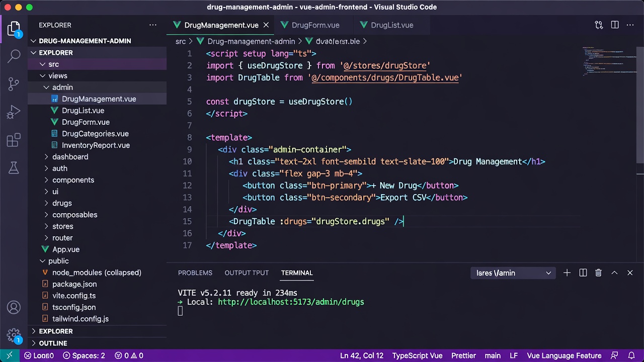Screen dimensions: 644x362
Task: Open the Source Control view
Action: 14,84
